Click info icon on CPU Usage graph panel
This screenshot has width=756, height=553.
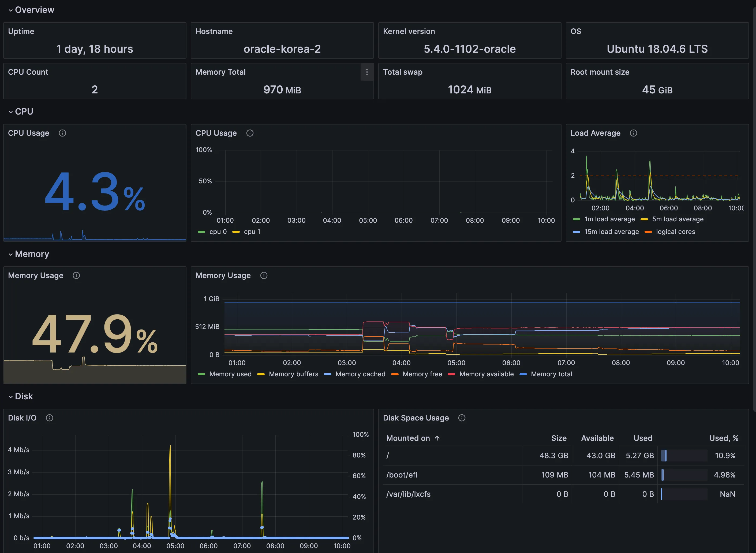[x=250, y=133]
